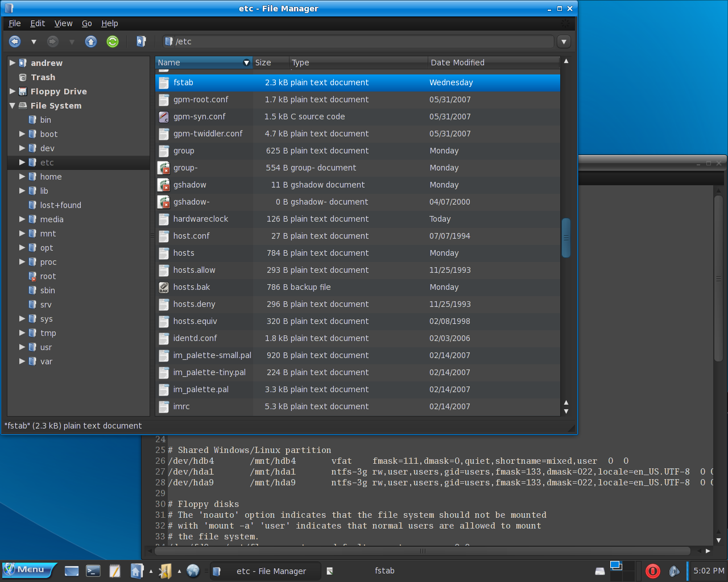Viewport: 728px width, 582px height.
Task: Sort by the Size column header
Action: (271, 63)
